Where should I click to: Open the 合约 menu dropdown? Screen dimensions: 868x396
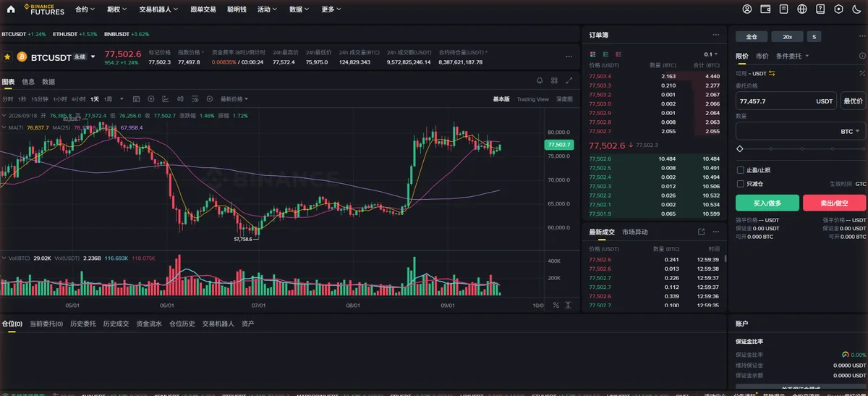click(84, 9)
